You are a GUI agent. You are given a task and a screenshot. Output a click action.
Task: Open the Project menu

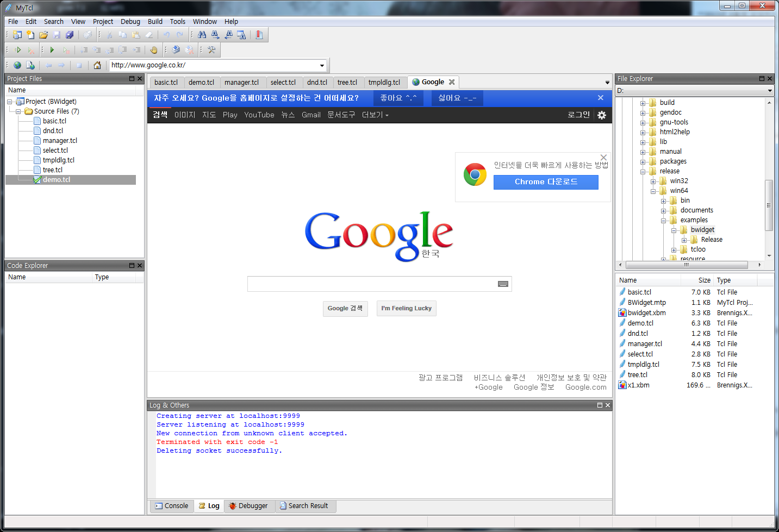[x=103, y=22]
